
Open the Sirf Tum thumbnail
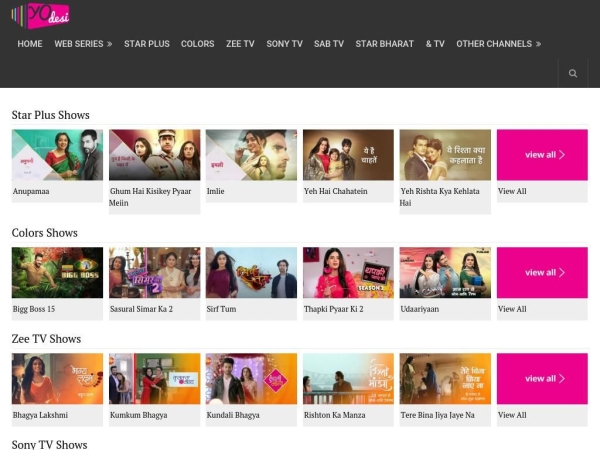[x=251, y=272]
